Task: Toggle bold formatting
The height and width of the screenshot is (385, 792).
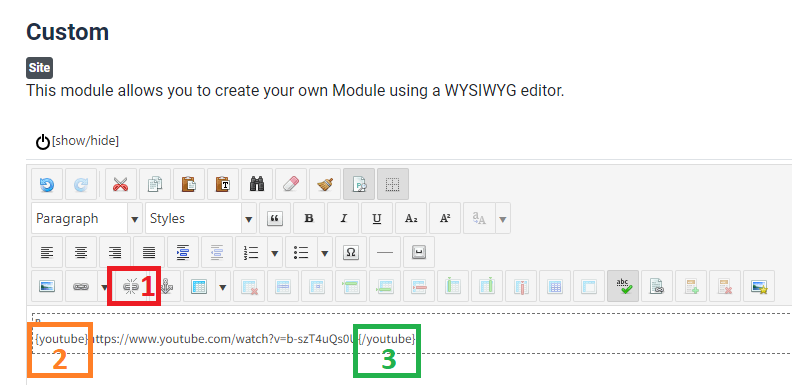Action: (x=309, y=218)
